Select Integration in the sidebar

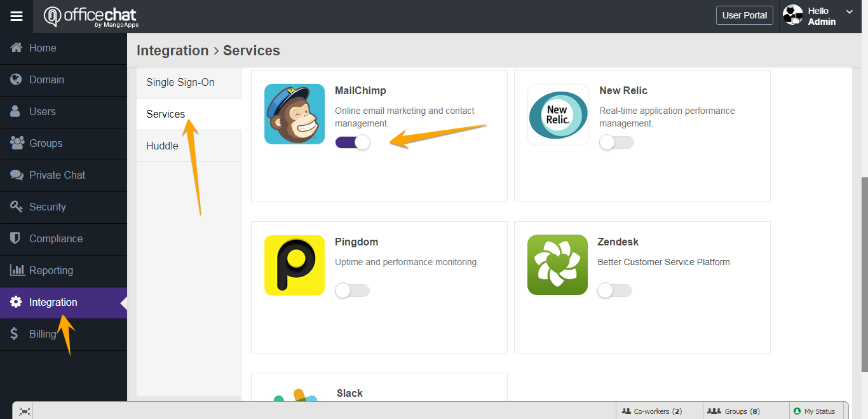tap(64, 303)
